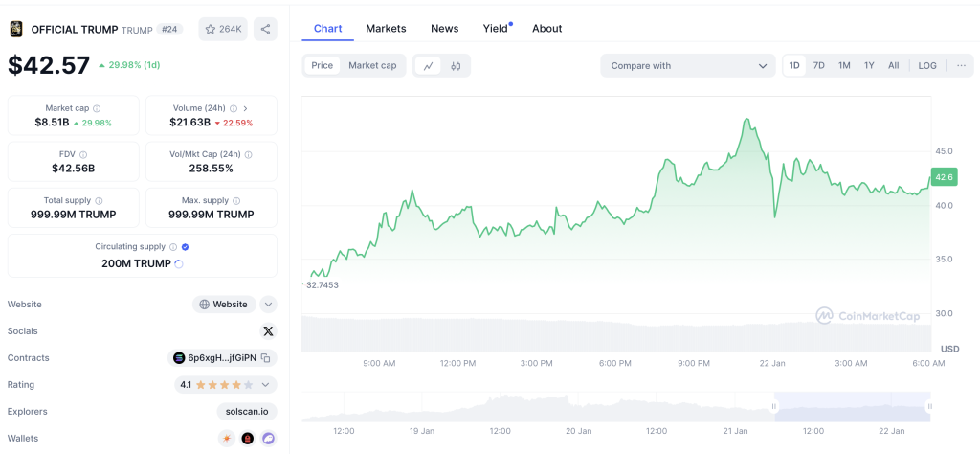
Task: Open News tab
Action: 444,29
